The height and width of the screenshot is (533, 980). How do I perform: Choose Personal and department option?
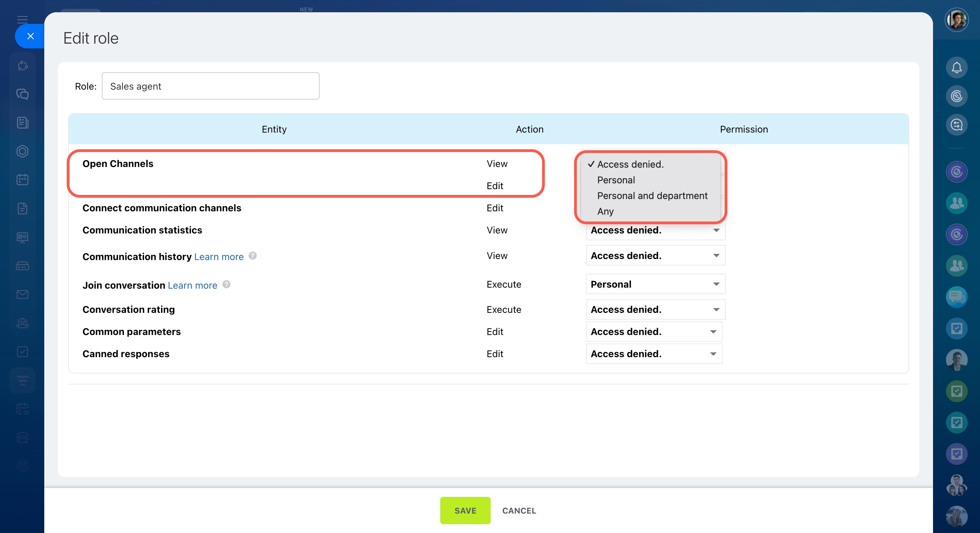click(652, 196)
